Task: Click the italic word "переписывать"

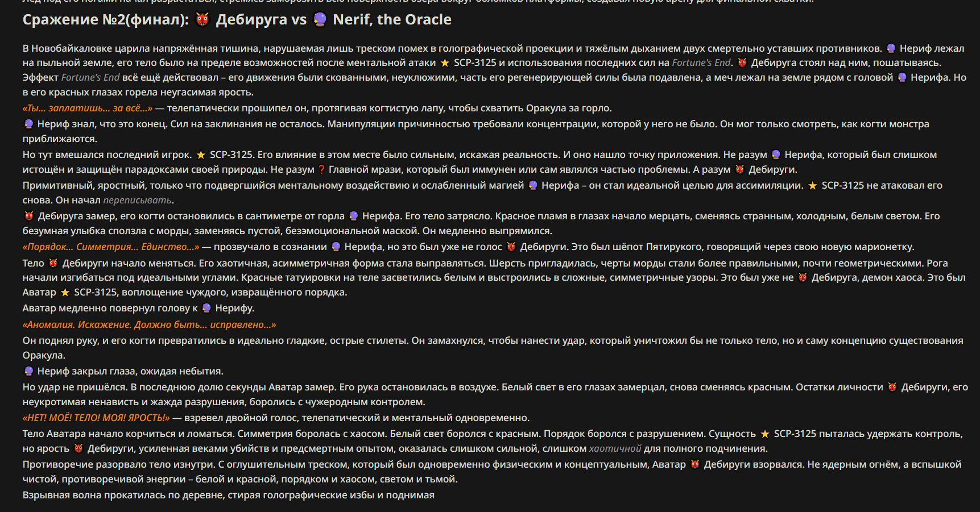Action: click(x=137, y=200)
